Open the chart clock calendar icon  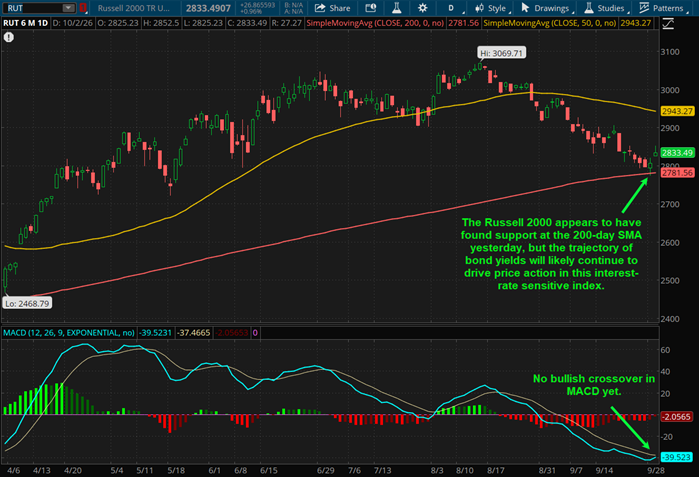(370, 8)
